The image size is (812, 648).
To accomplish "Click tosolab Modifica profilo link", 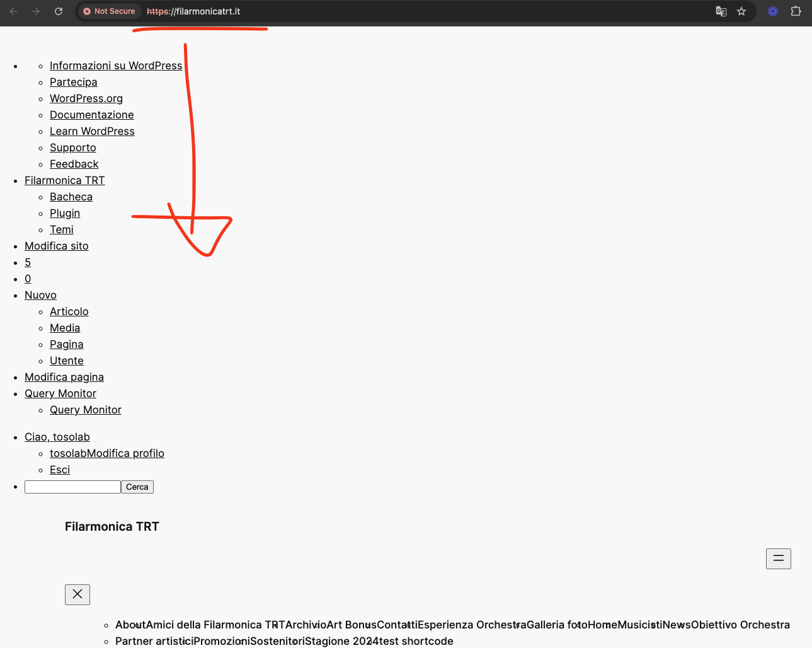I will point(107,453).
